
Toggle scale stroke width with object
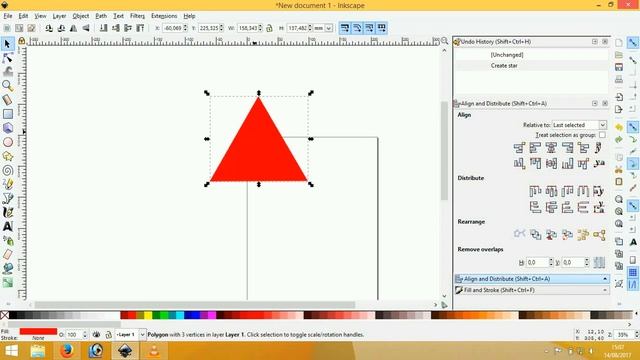345,28
